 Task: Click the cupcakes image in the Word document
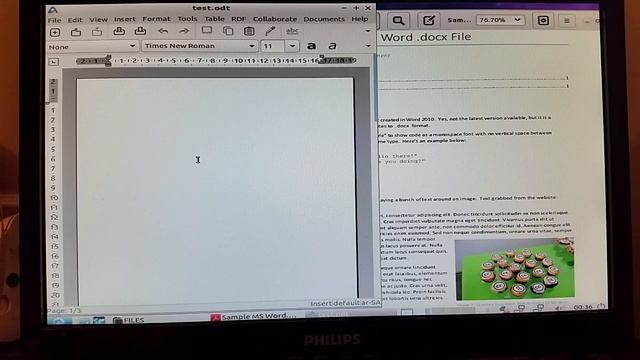click(515, 269)
